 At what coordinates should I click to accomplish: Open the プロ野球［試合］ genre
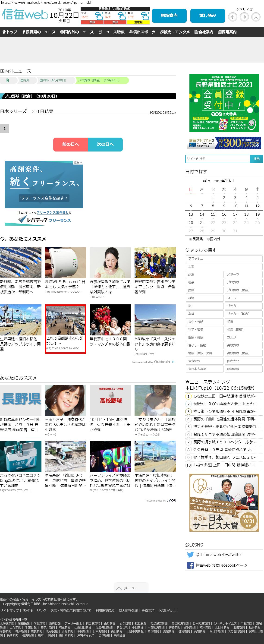click(243, 290)
